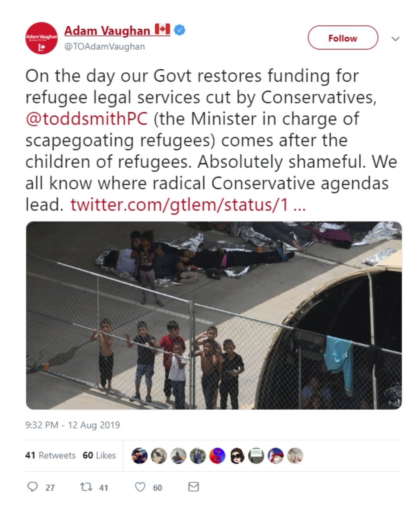Image resolution: width=420 pixels, height=512 pixels.
Task: Open the twitter.com/gtlem/status link
Action: 188,205
